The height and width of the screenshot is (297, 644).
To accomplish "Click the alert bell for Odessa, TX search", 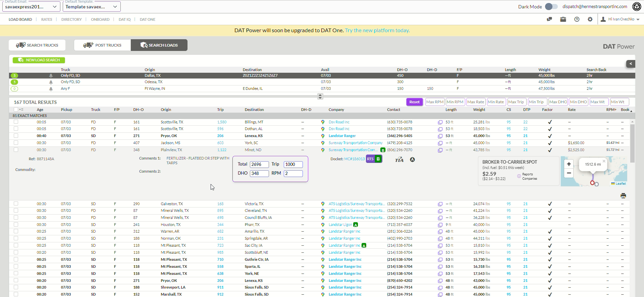I will point(51,82).
